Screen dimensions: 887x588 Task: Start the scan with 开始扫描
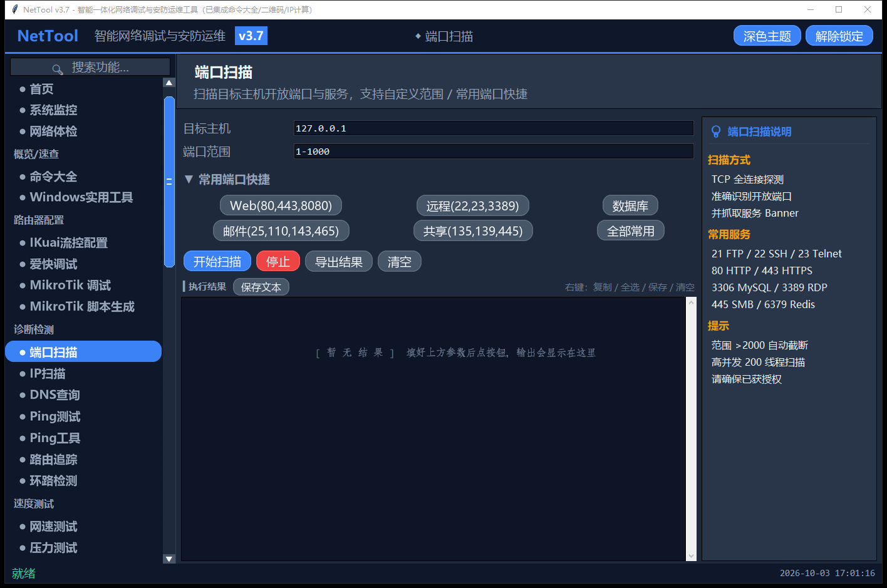tap(217, 262)
